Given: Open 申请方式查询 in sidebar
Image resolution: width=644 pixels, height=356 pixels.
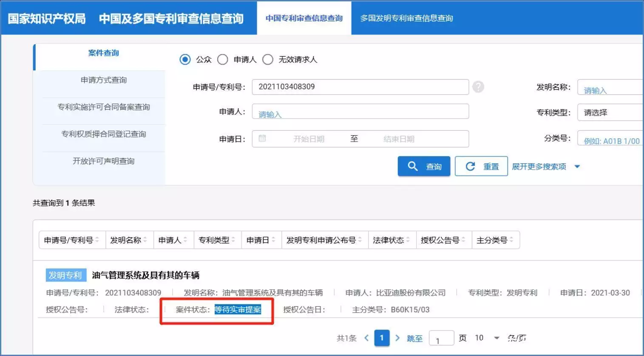Looking at the screenshot, I should pyautogui.click(x=104, y=80).
